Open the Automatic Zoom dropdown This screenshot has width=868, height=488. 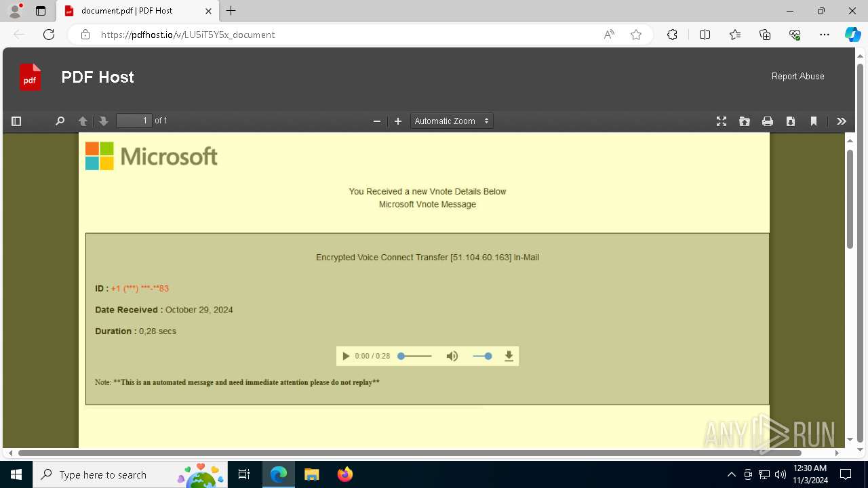click(452, 121)
